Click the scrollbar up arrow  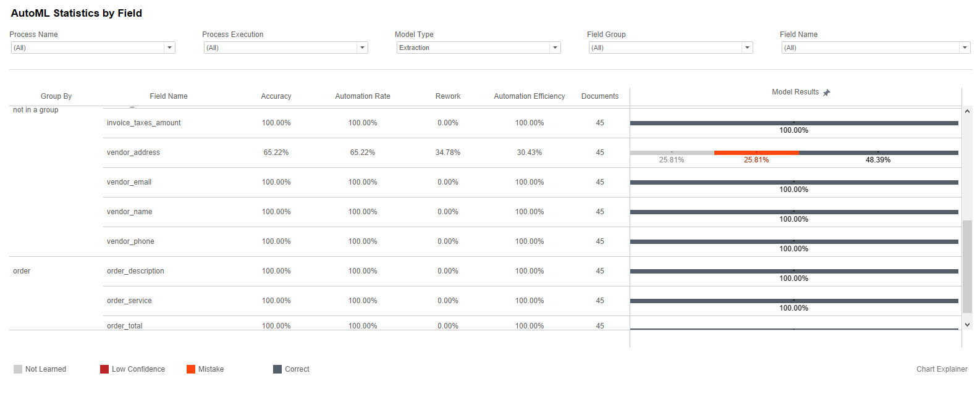tap(968, 111)
